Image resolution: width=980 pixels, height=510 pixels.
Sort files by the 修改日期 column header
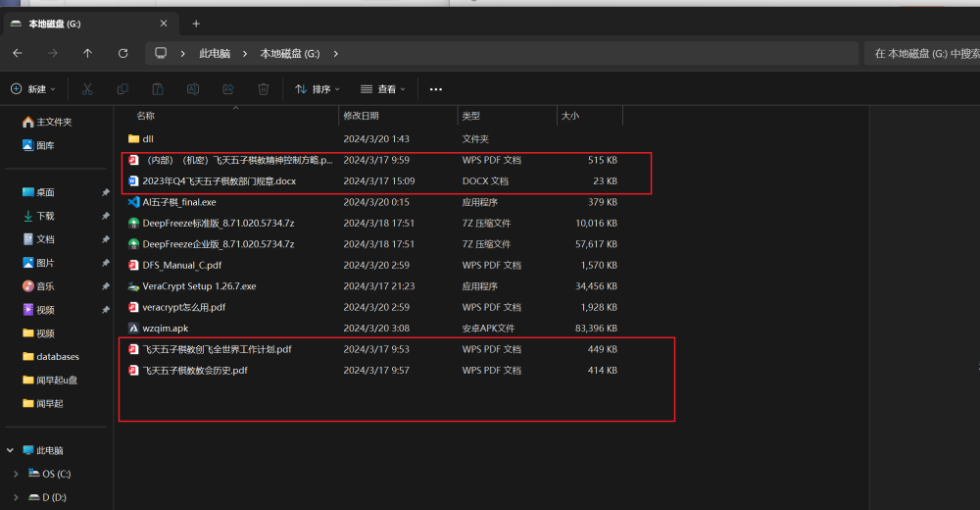click(x=361, y=116)
